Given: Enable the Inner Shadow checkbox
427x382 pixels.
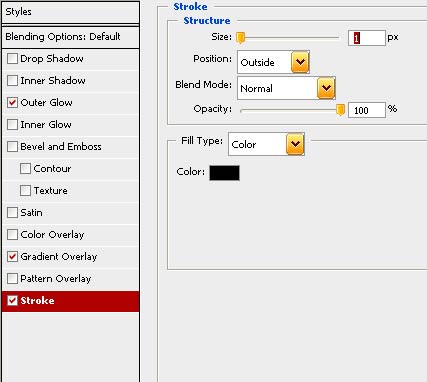Looking at the screenshot, I should point(12,81).
